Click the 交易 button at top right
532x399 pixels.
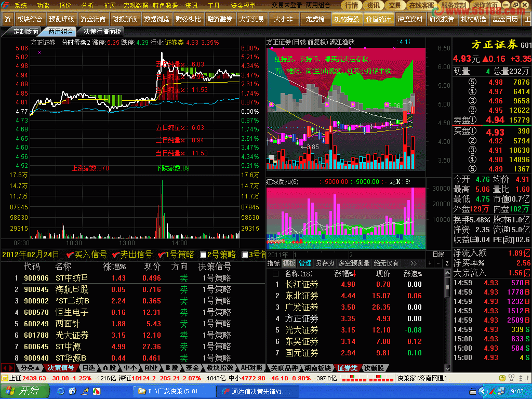click(x=395, y=5)
